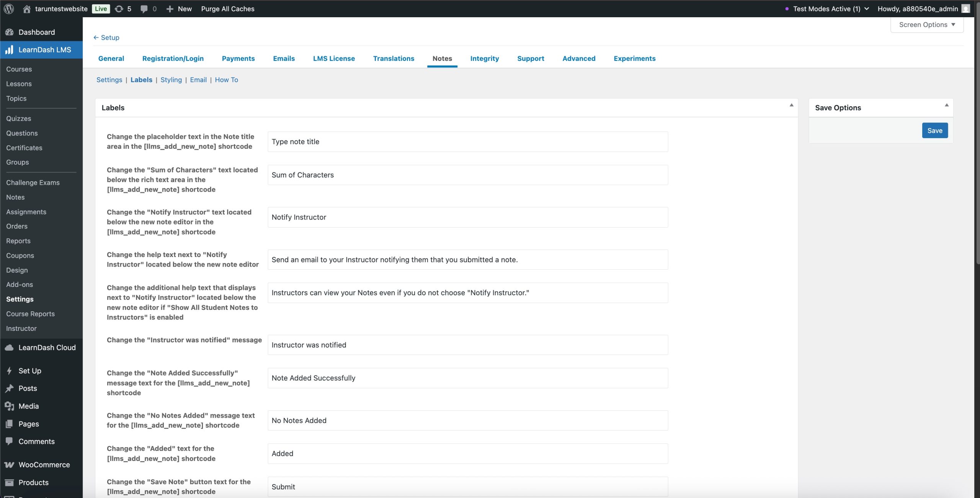Edit the Note Added Successfully field

click(468, 378)
